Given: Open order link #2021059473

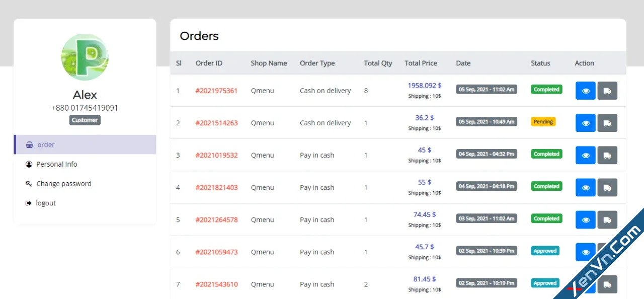Looking at the screenshot, I should click(x=216, y=252).
